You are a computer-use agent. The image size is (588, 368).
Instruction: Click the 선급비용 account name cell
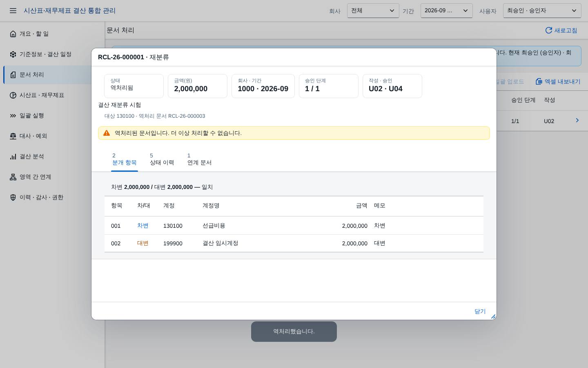point(214,226)
